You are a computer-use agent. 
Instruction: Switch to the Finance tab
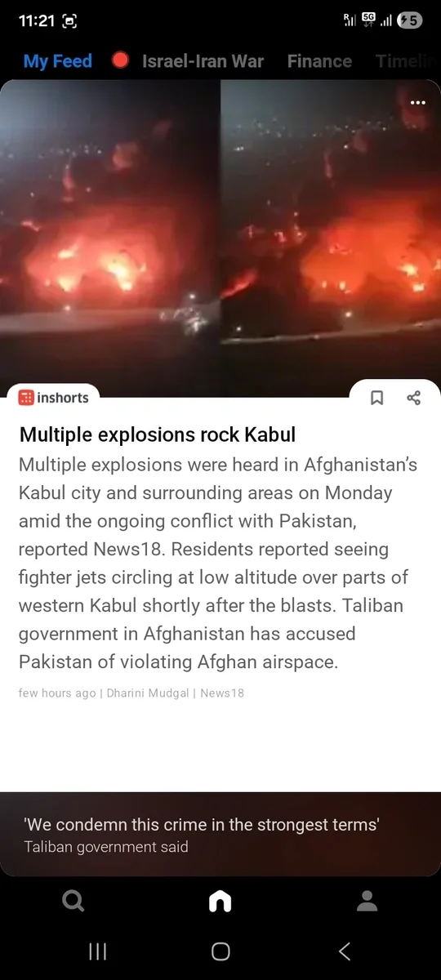point(319,61)
